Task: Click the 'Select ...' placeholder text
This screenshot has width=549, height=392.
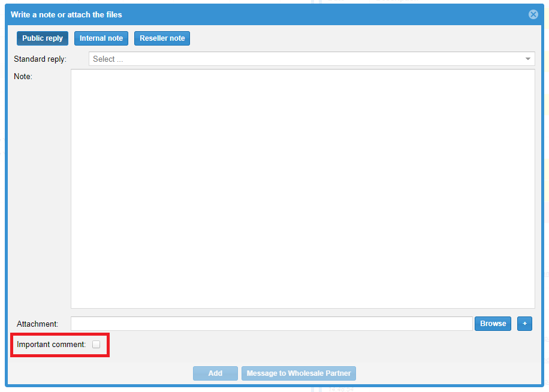Action: tap(108, 59)
